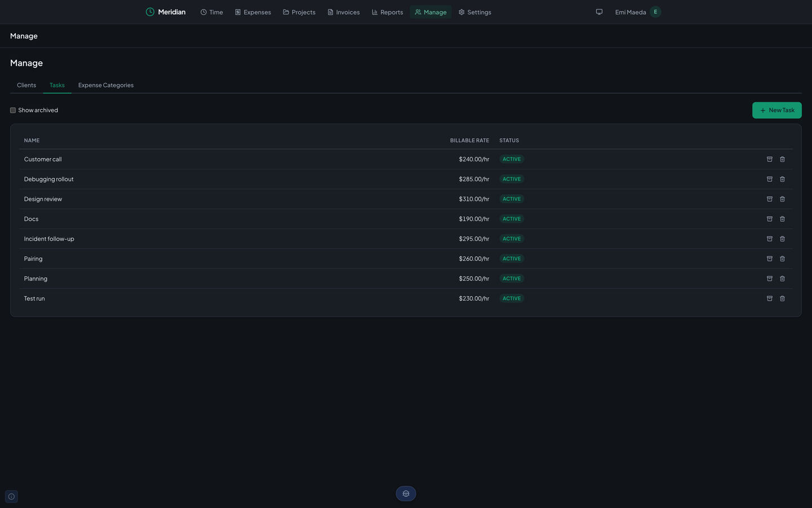Click the Customer call task name

pos(43,159)
